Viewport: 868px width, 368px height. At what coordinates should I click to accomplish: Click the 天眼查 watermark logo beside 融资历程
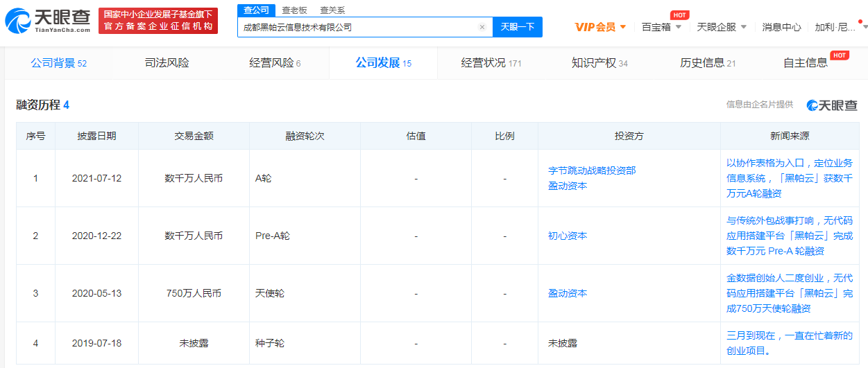tap(832, 105)
